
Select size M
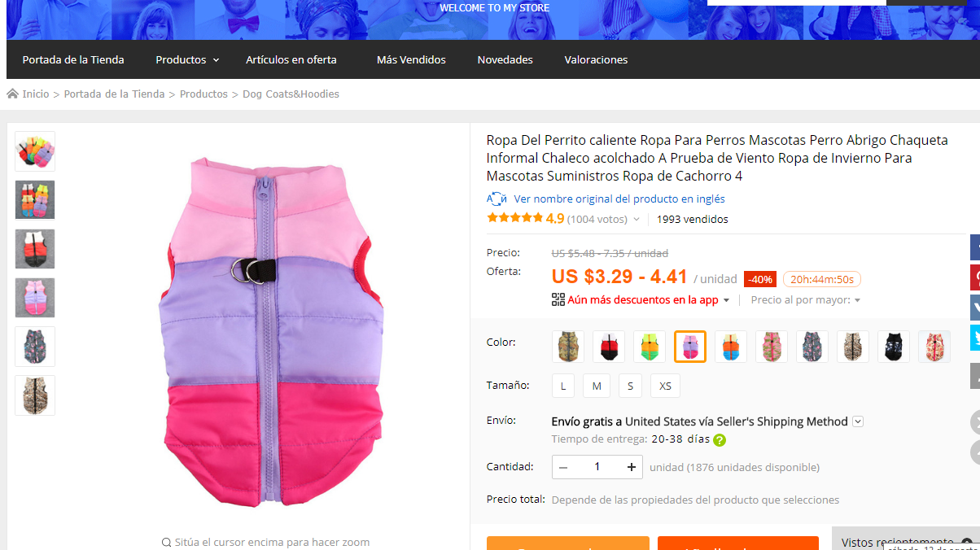pyautogui.click(x=597, y=386)
